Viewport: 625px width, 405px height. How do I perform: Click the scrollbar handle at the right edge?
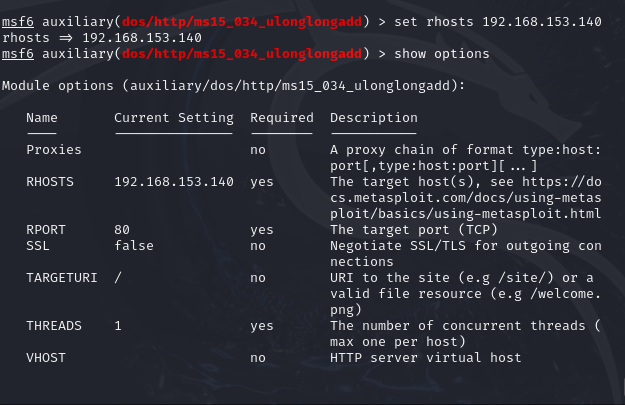(x=623, y=389)
